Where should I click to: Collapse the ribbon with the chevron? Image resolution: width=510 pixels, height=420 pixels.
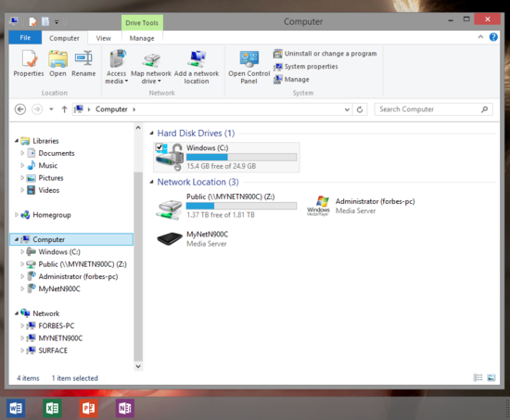tap(480, 37)
